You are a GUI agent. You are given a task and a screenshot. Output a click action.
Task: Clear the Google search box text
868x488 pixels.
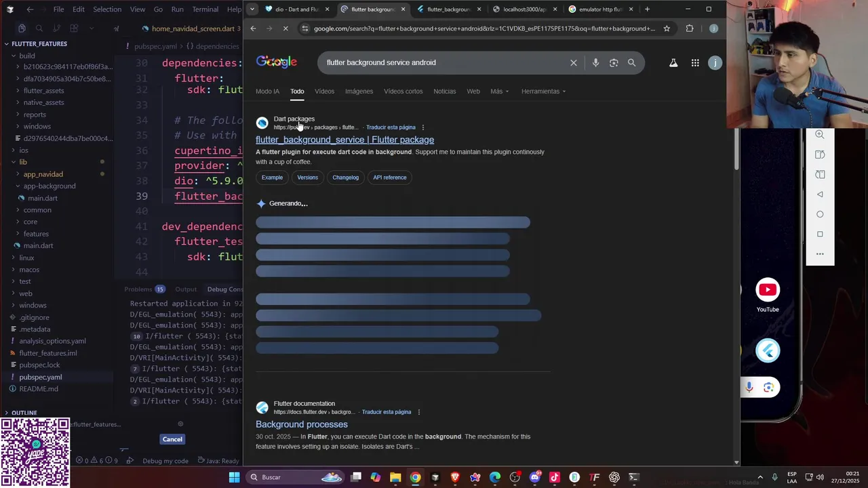click(x=574, y=62)
